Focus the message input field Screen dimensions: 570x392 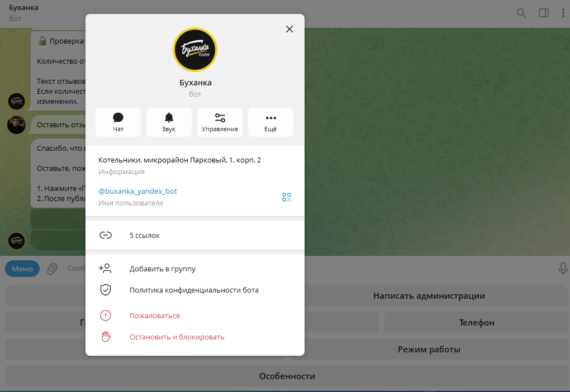coord(75,269)
